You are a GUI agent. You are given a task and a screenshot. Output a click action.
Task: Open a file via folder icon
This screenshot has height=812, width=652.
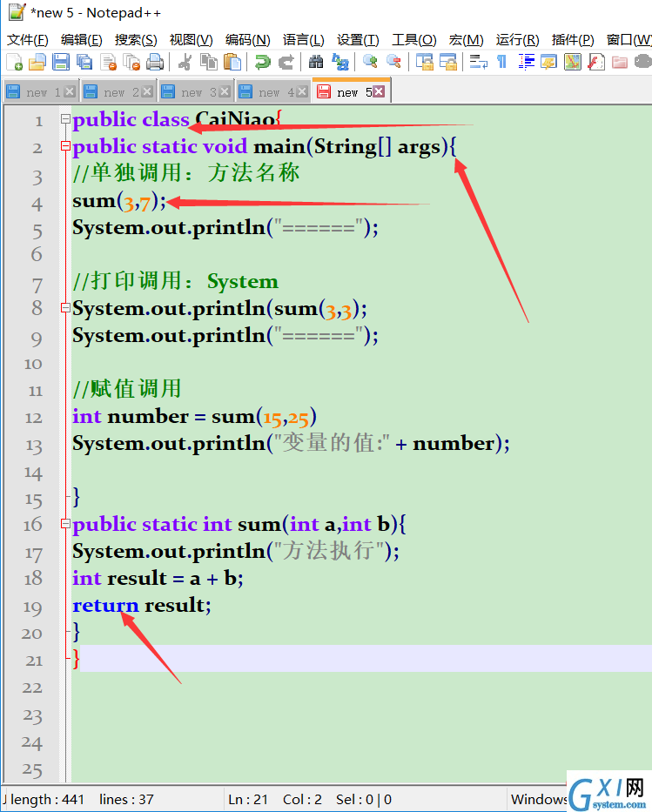coord(37,62)
